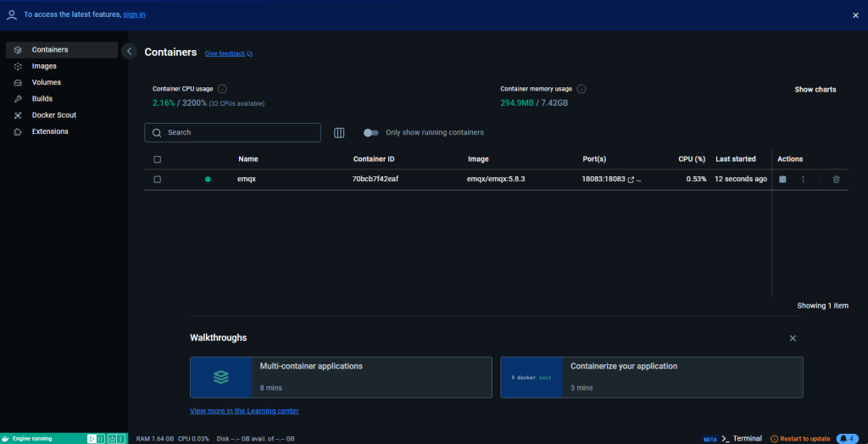The height and width of the screenshot is (444, 868).
Task: Click View more in the Learning center
Action: click(244, 411)
